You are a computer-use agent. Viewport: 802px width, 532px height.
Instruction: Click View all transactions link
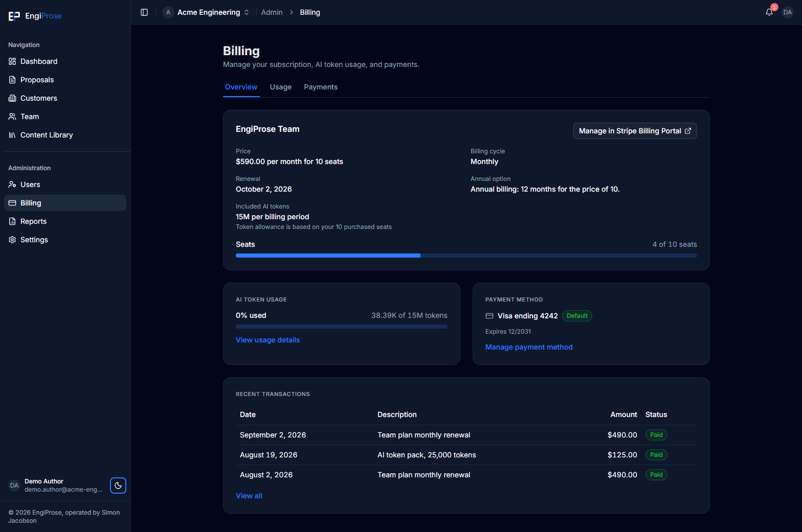click(249, 496)
